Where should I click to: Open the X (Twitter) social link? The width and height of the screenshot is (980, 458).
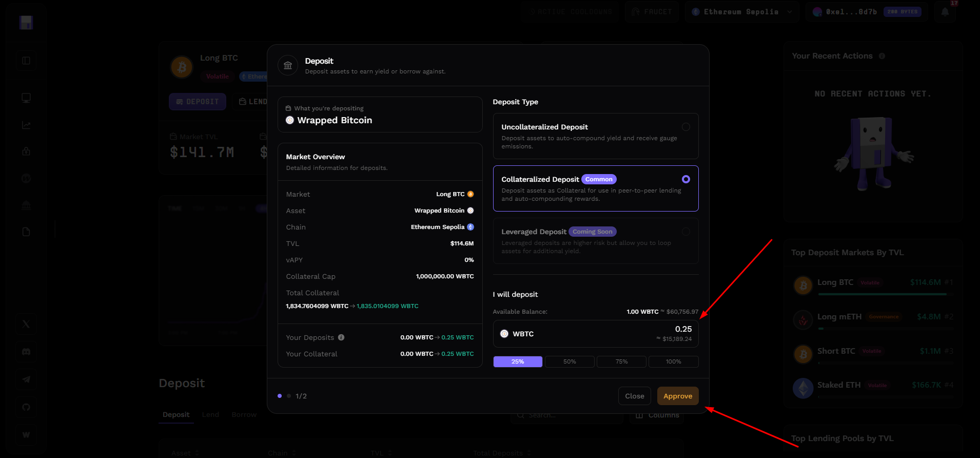tap(26, 324)
